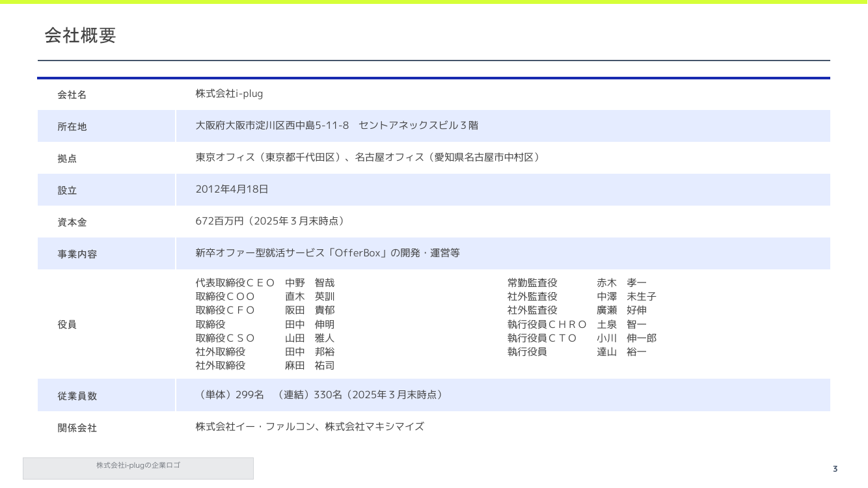Select the row label "所在地"
Screen dimensions: 868x488
point(72,127)
